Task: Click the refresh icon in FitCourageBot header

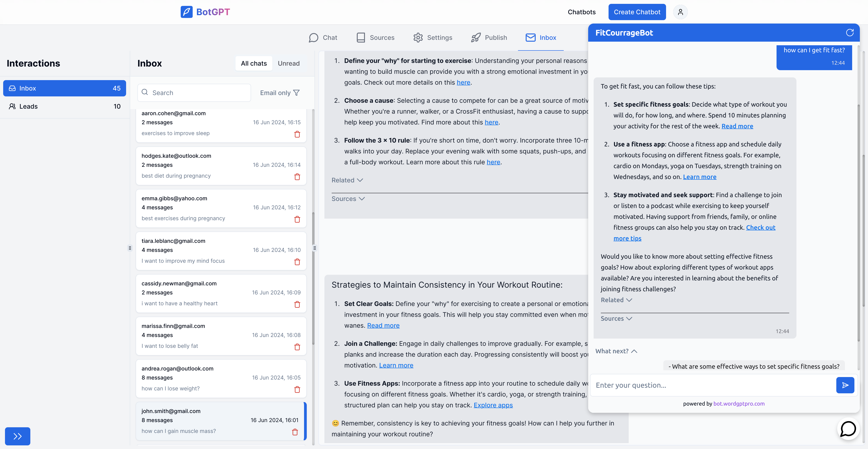Action: coord(849,33)
